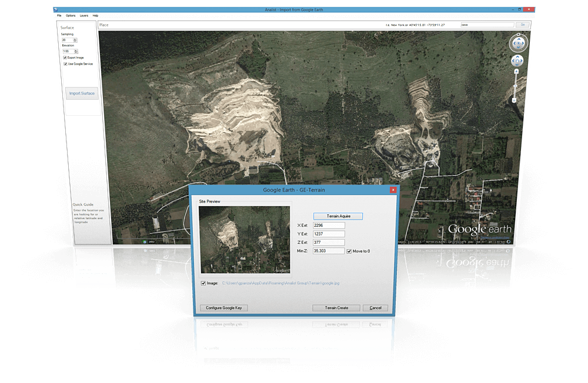Screen dimensions: 588x383
Task: Click the Configure Google Key button
Action: (224, 308)
